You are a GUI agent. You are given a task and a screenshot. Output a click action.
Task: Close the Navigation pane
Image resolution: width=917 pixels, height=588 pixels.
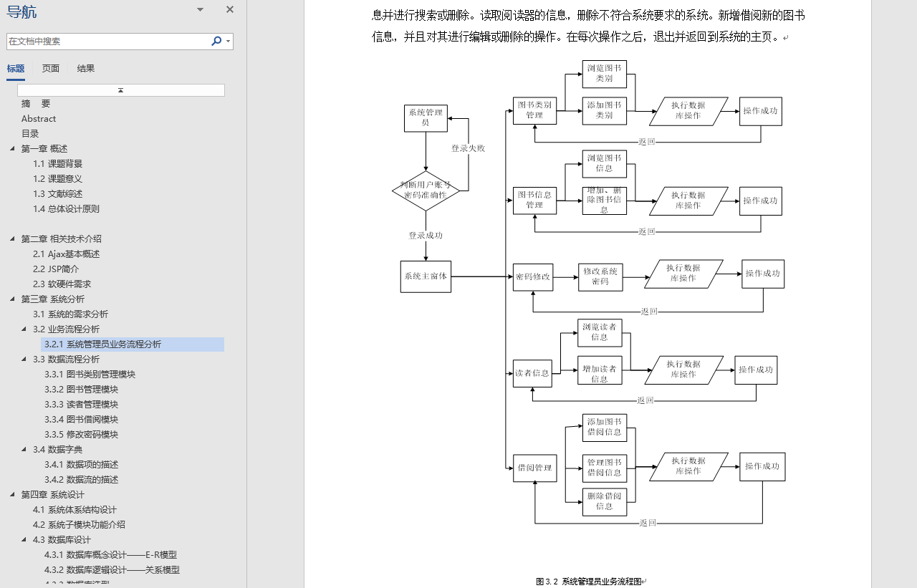tap(229, 10)
